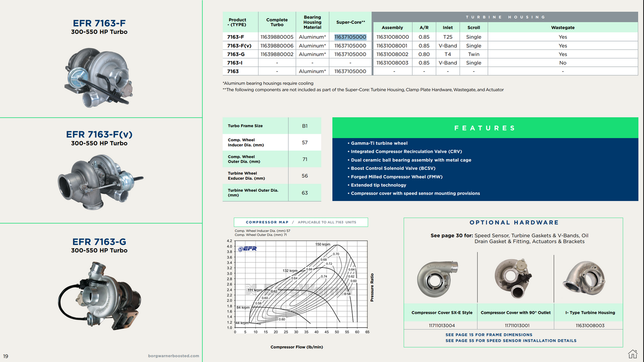The height and width of the screenshot is (362, 644).
Task: Select part number 11711013004
Action: tap(441, 325)
